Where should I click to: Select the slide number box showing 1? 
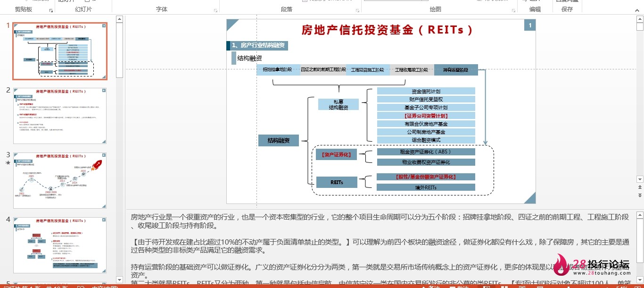[530, 25]
